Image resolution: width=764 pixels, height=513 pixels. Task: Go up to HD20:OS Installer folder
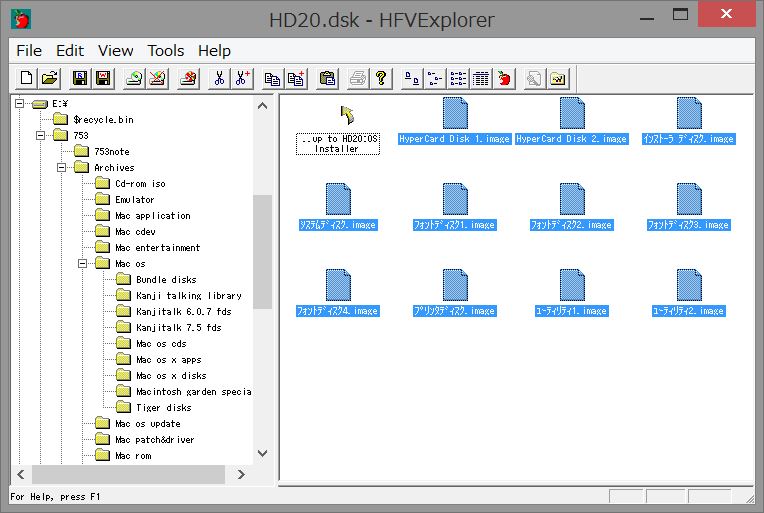pyautogui.click(x=338, y=131)
